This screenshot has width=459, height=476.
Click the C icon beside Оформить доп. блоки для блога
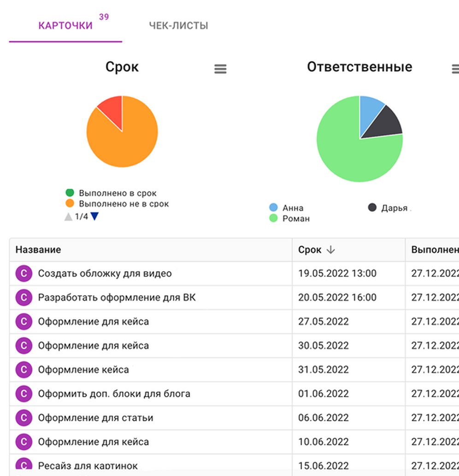tap(24, 394)
